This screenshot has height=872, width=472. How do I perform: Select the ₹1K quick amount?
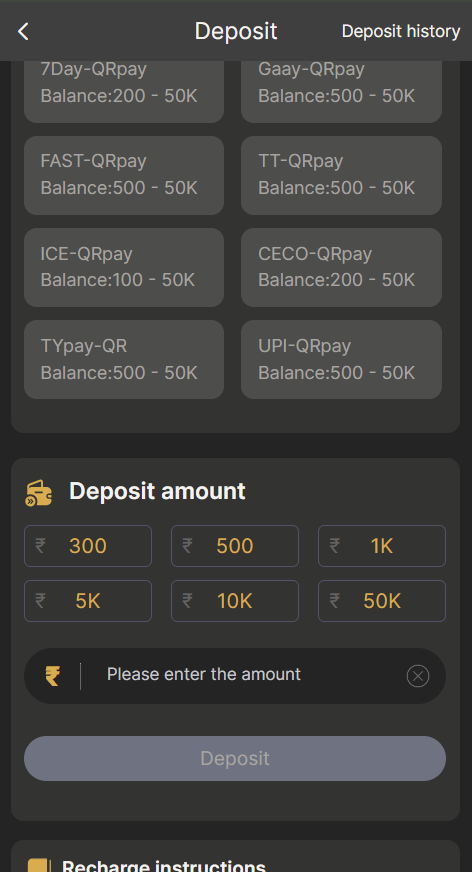(382, 546)
